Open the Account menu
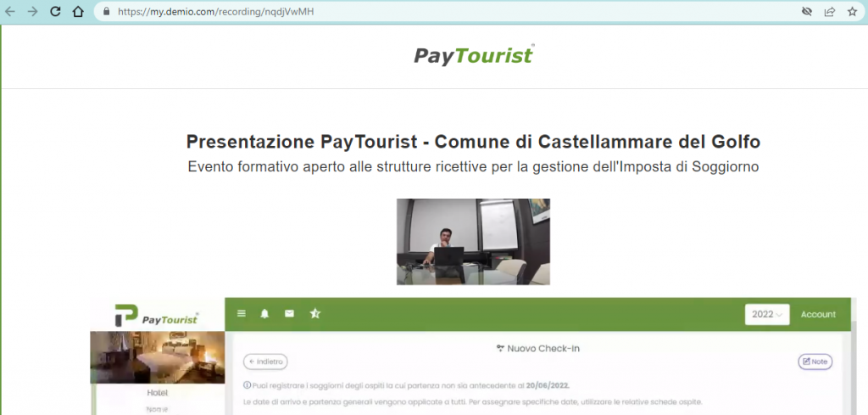The height and width of the screenshot is (415, 868). click(x=818, y=314)
